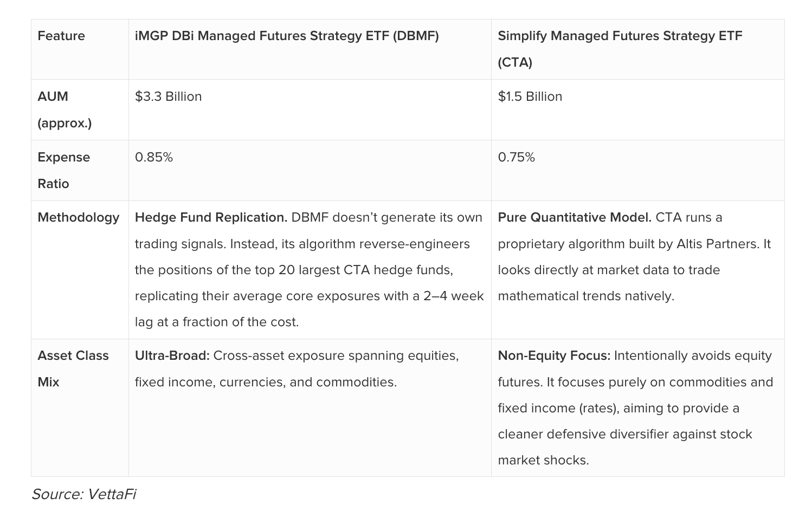The width and height of the screenshot is (812, 530).
Task: Select the AUM (approx.) row label
Action: tap(65, 109)
